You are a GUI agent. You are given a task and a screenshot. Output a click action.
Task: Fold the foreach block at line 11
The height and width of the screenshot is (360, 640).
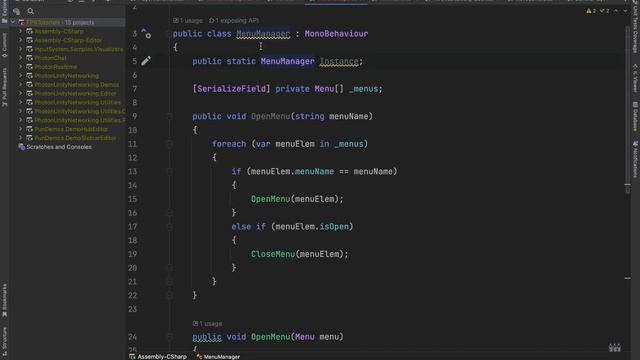tap(169, 144)
